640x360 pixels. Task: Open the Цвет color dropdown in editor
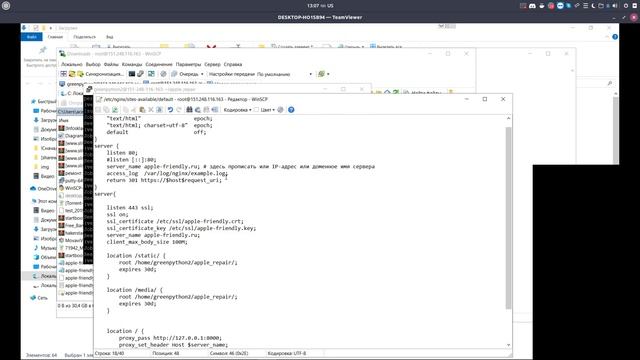265,110
